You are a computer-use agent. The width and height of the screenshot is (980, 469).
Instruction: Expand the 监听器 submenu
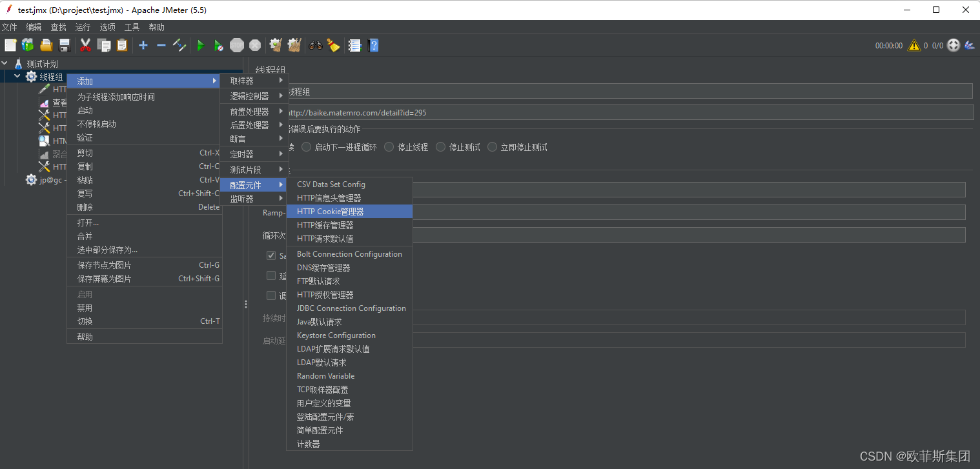tap(253, 199)
